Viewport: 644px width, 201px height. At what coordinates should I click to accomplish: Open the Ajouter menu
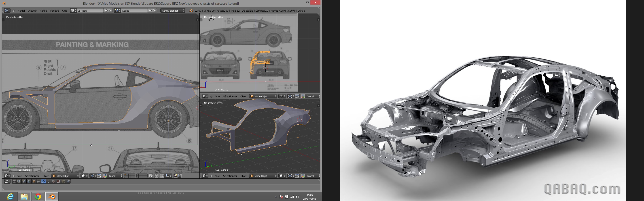(32, 11)
